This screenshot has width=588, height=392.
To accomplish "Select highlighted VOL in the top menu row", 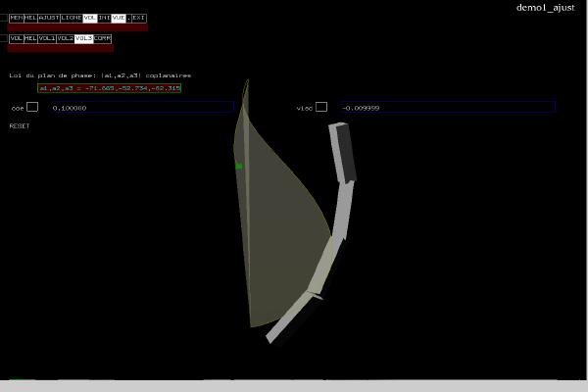I will (90, 18).
